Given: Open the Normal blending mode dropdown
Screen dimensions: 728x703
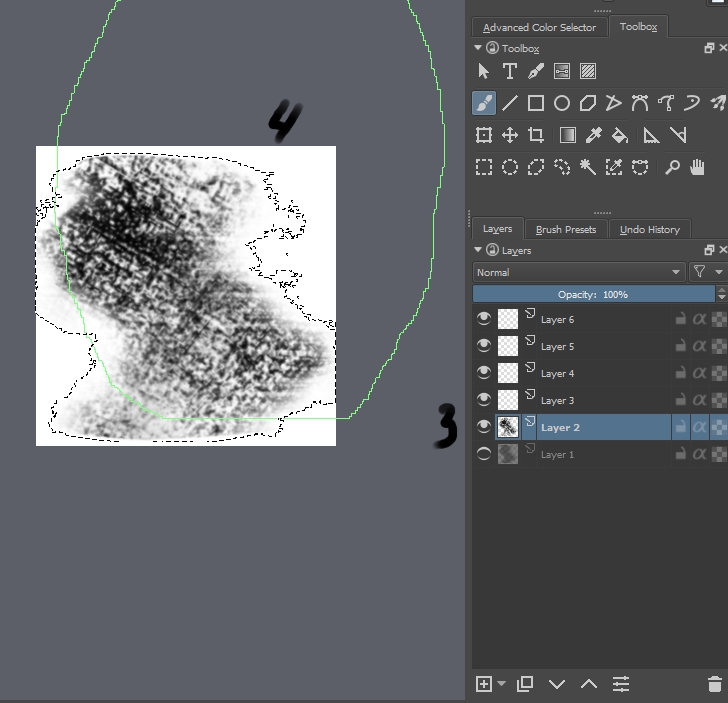Looking at the screenshot, I should [578, 272].
